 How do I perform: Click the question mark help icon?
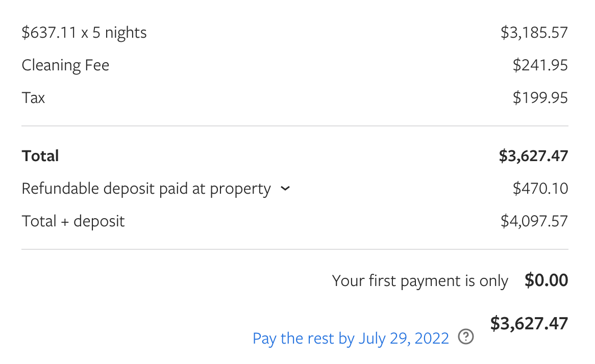[x=466, y=337]
